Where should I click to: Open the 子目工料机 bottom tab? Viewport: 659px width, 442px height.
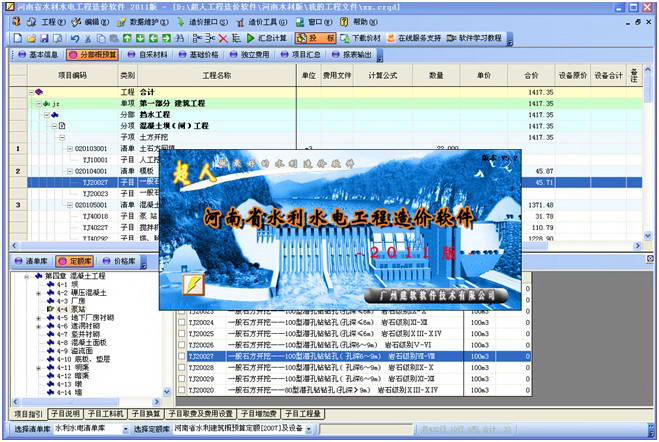coord(106,414)
